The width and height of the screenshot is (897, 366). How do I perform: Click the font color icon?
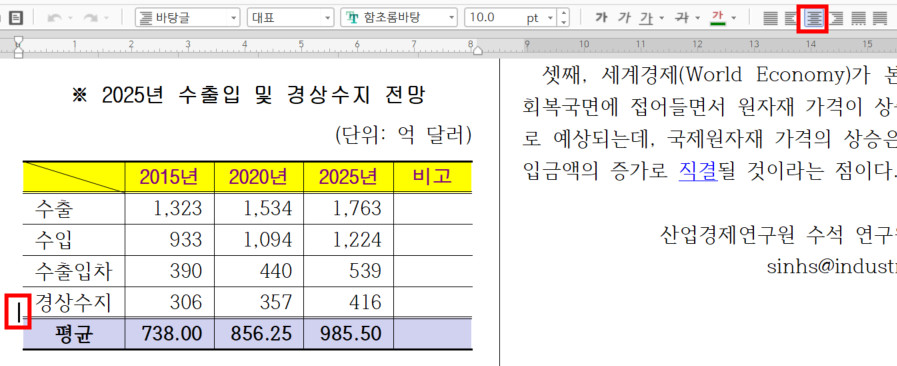[717, 18]
